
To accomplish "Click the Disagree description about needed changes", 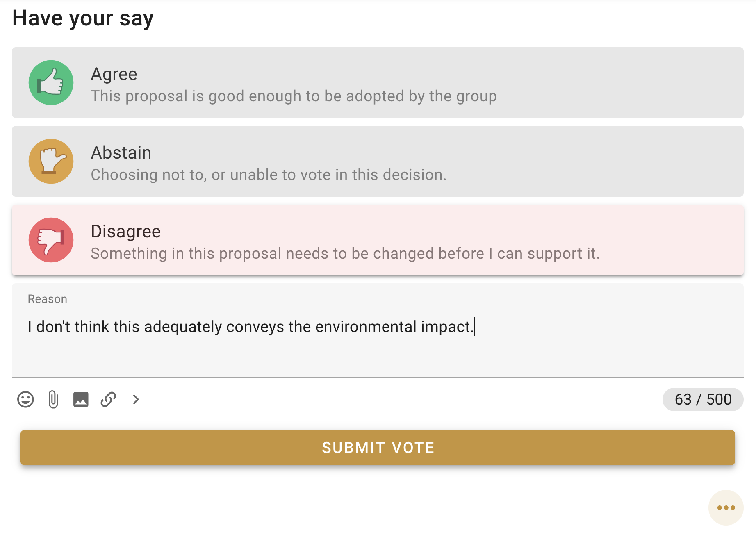I will 345,254.
